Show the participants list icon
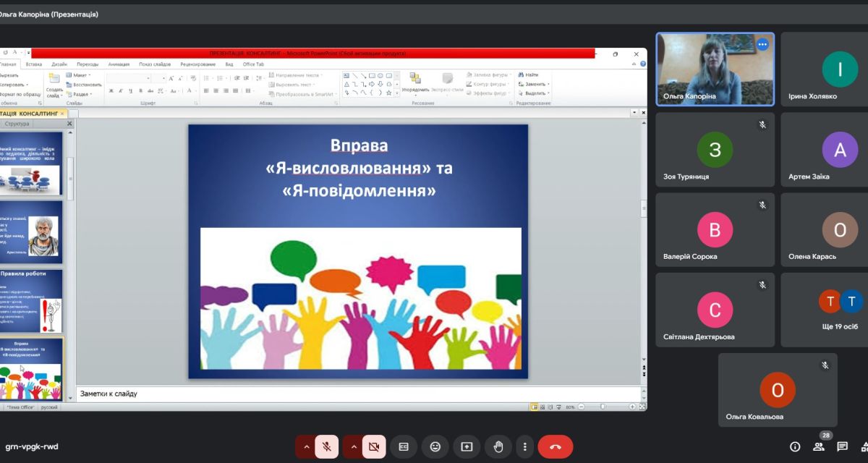The image size is (868, 463). click(x=819, y=447)
